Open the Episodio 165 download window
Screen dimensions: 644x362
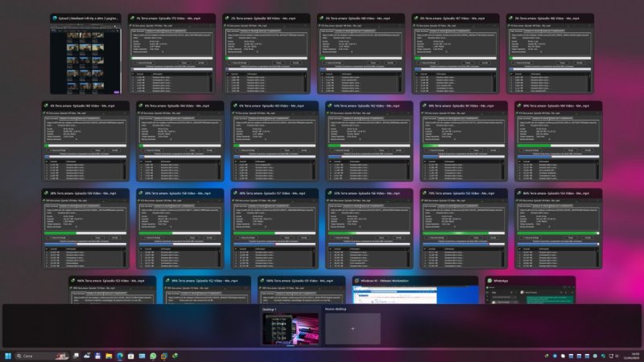(85, 142)
